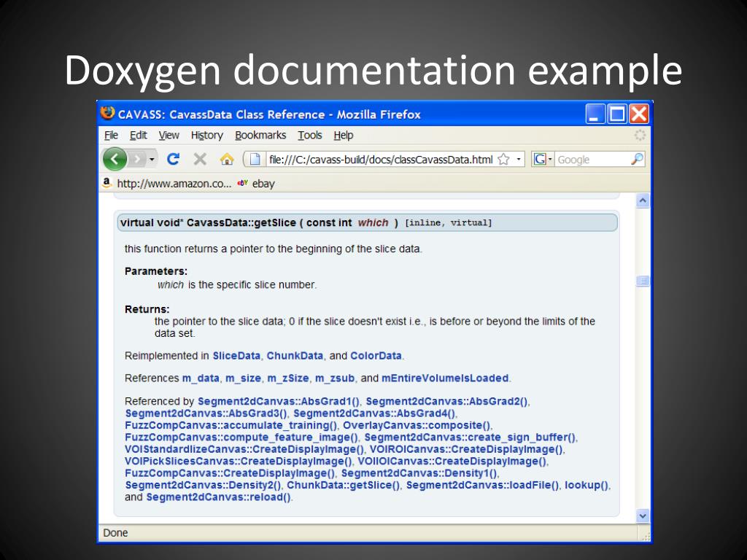Open the back/forward history dropdown arrow
The height and width of the screenshot is (560, 747).
click(152, 159)
